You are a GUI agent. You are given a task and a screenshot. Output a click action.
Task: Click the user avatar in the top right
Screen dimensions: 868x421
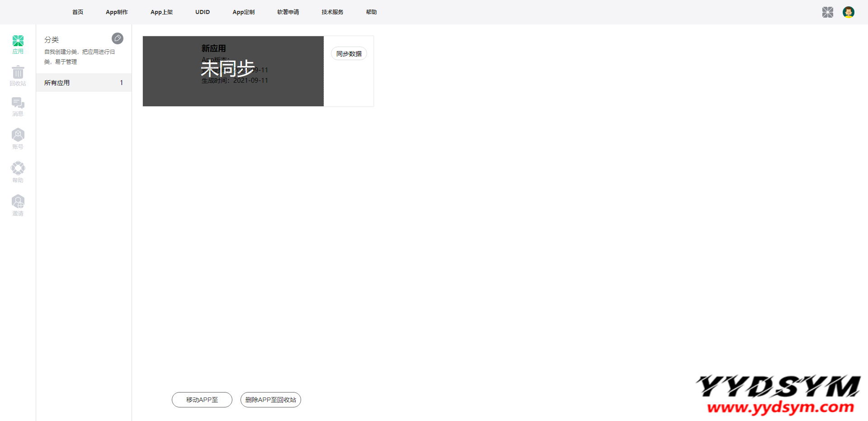[x=848, y=12]
